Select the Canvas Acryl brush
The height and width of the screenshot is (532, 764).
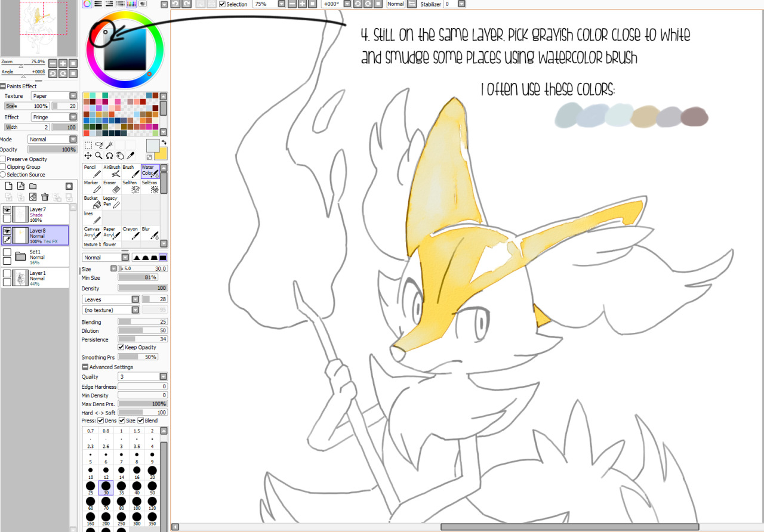[93, 233]
